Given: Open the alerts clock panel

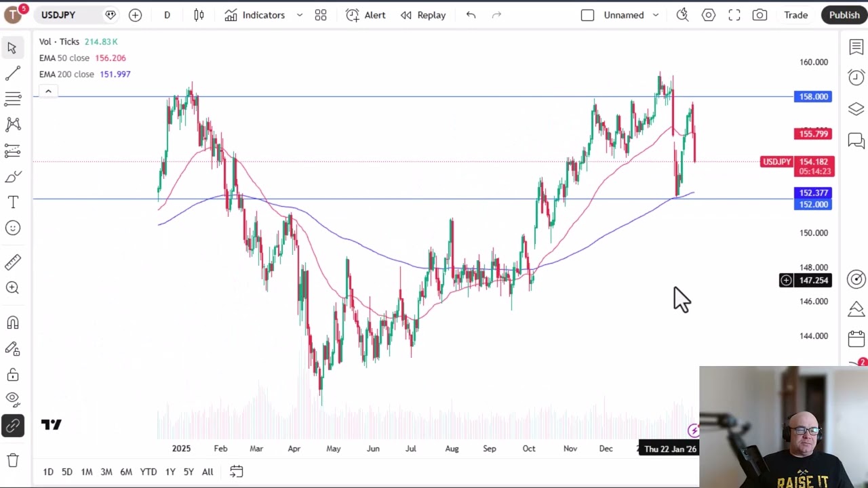Looking at the screenshot, I should click(x=856, y=77).
